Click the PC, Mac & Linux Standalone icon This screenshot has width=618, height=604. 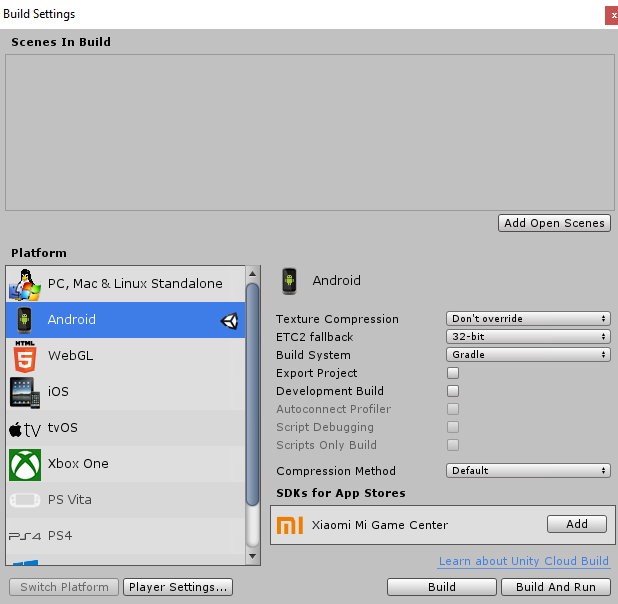[25, 284]
